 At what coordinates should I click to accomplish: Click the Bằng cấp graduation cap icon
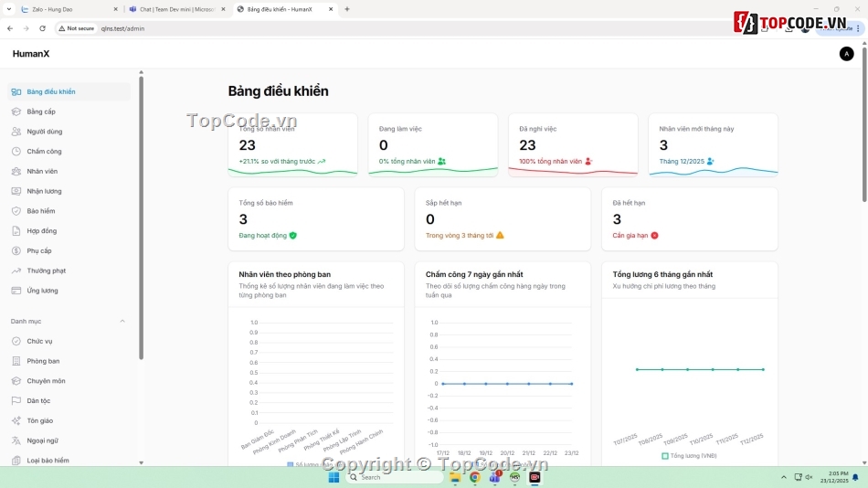16,111
